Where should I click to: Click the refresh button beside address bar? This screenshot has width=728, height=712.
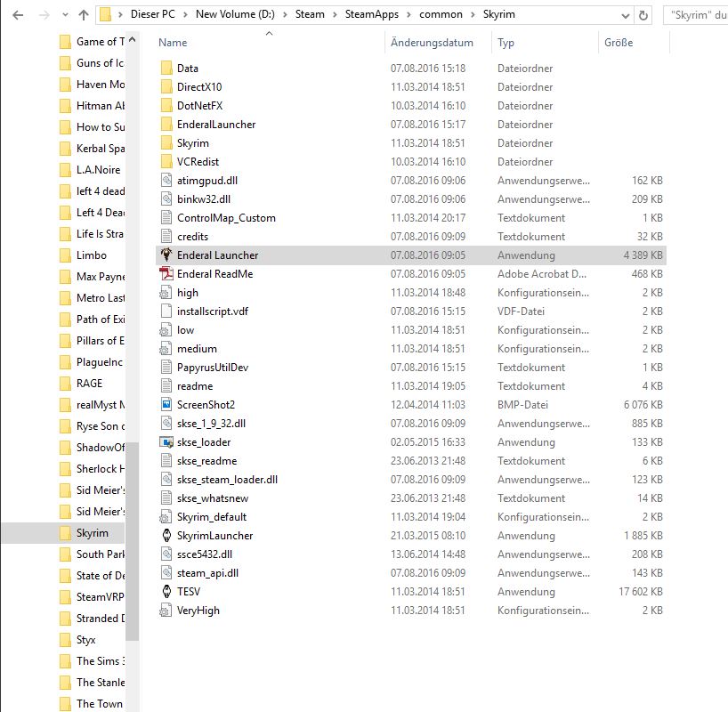click(644, 14)
